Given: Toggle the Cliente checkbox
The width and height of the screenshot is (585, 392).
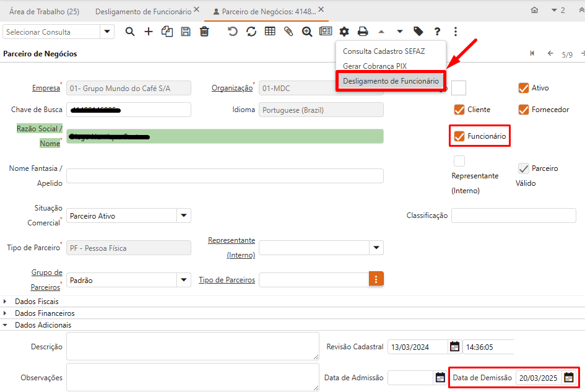Looking at the screenshot, I should point(459,110).
